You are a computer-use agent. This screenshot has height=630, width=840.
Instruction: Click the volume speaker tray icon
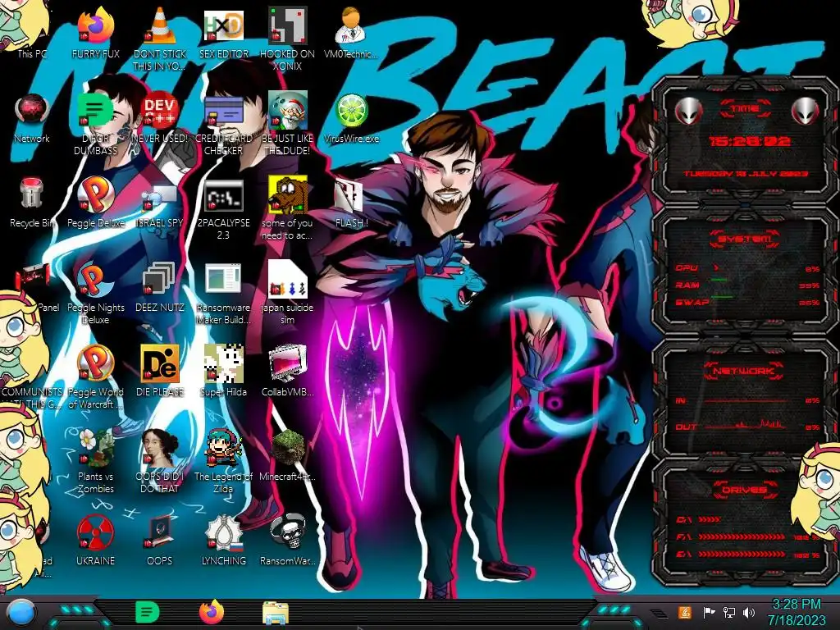(749, 612)
